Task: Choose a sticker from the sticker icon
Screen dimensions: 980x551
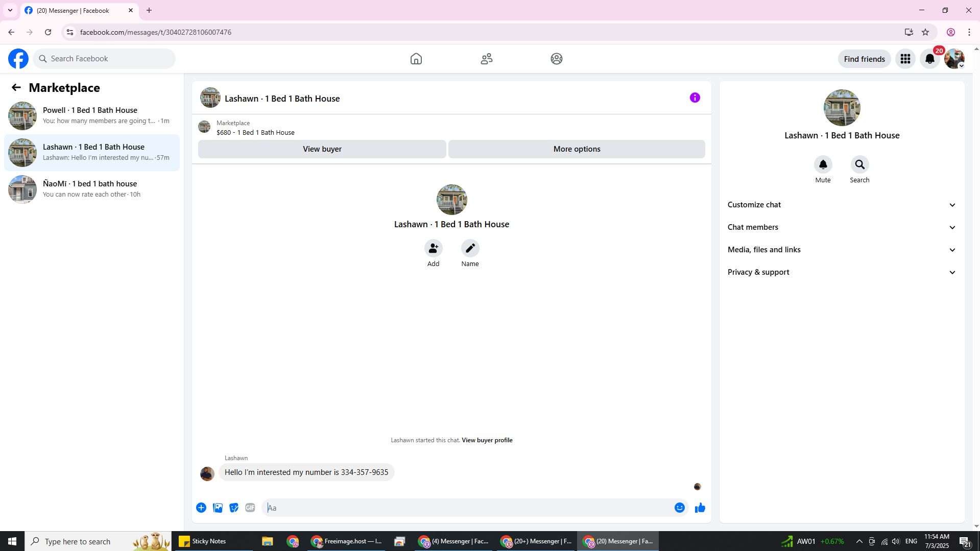Action: (x=234, y=508)
